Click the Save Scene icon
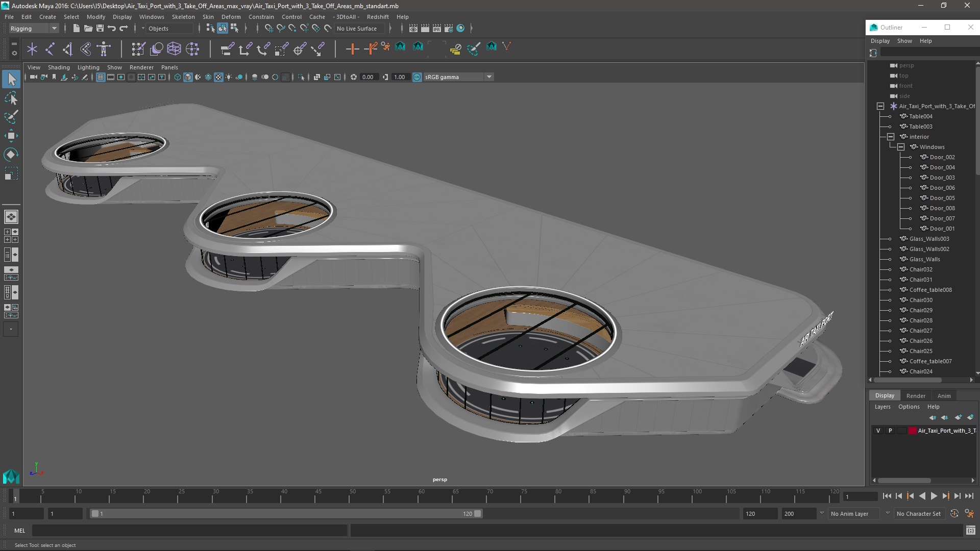The height and width of the screenshot is (551, 980). (x=100, y=29)
